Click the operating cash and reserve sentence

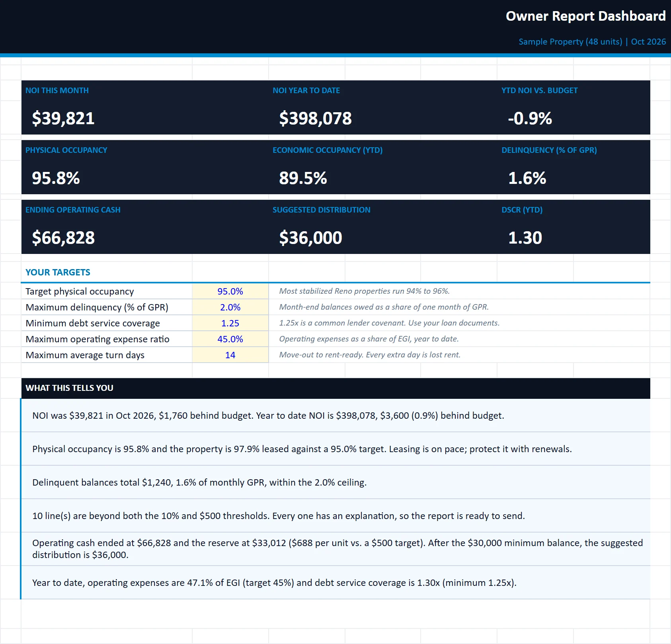(x=337, y=549)
